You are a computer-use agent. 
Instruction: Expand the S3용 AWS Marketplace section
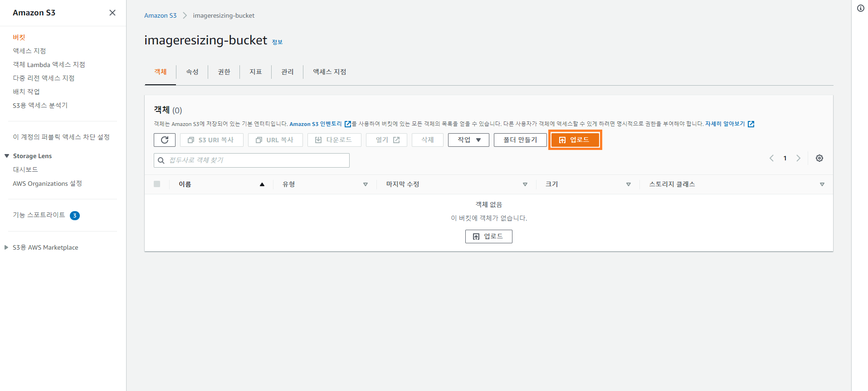(6, 247)
